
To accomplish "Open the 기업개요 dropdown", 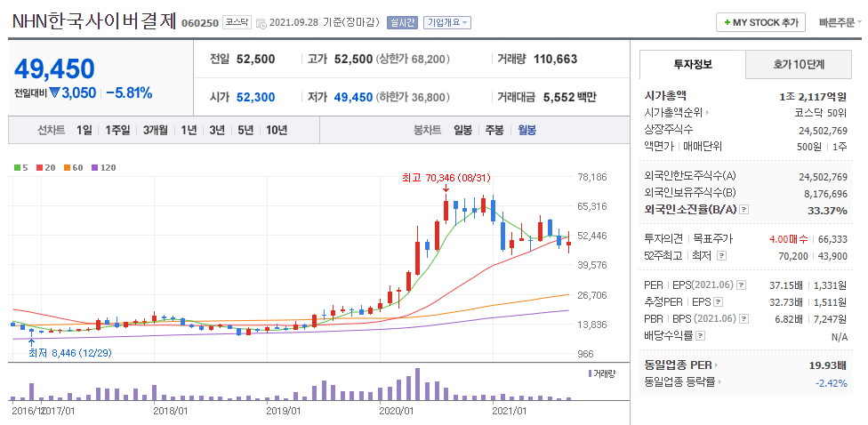I will (447, 23).
